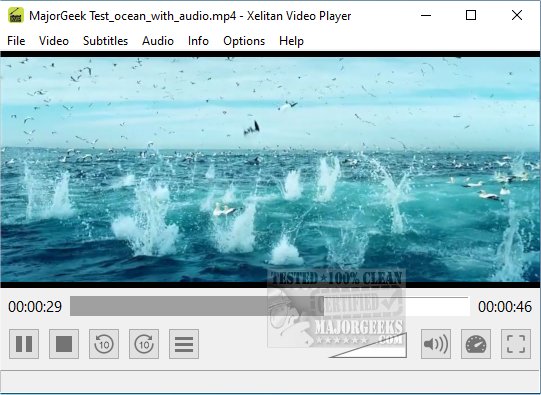The image size is (541, 395).
Task: Open playback speed gauge icon
Action: coord(476,344)
